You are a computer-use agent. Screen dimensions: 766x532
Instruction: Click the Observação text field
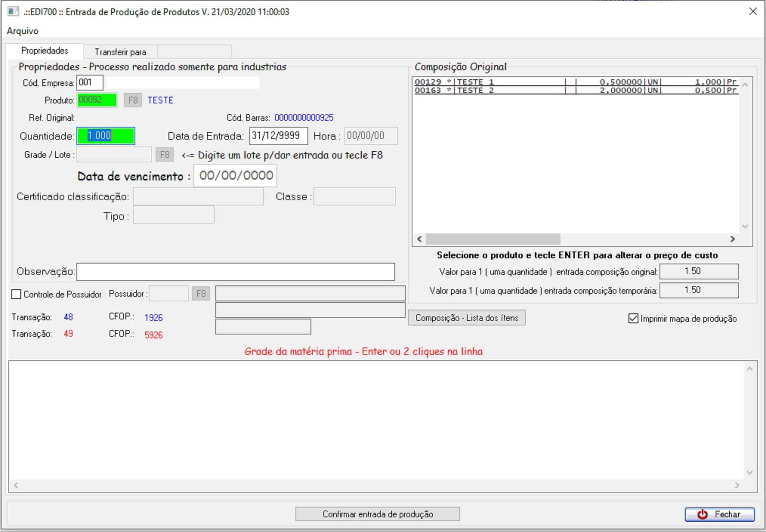(x=235, y=272)
